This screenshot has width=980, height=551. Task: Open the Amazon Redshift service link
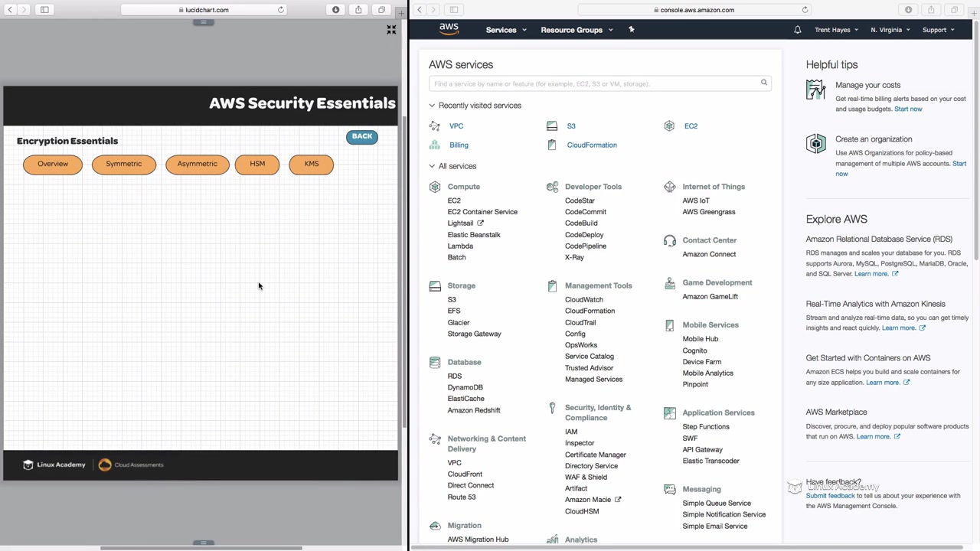coord(474,410)
